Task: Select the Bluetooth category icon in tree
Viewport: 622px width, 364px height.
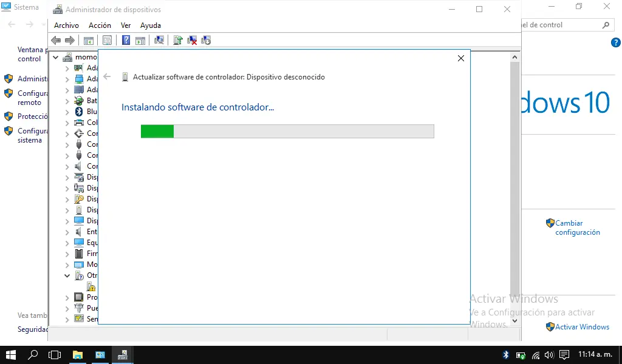Action: pyautogui.click(x=79, y=111)
